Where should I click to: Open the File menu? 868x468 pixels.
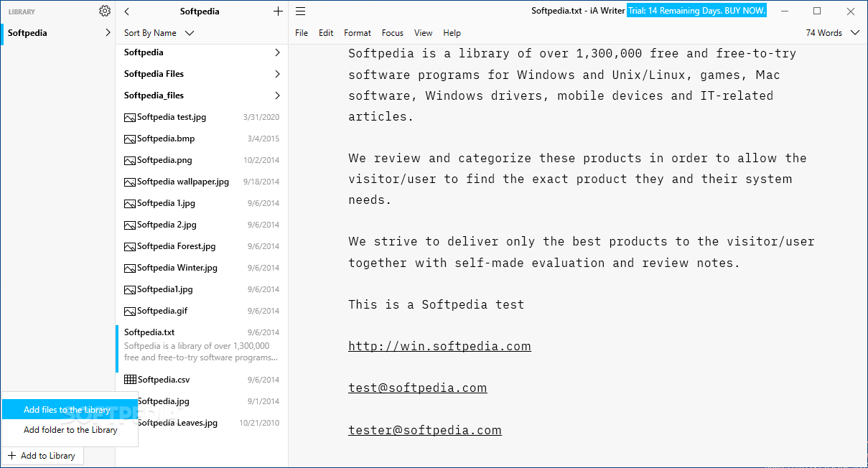click(x=302, y=33)
